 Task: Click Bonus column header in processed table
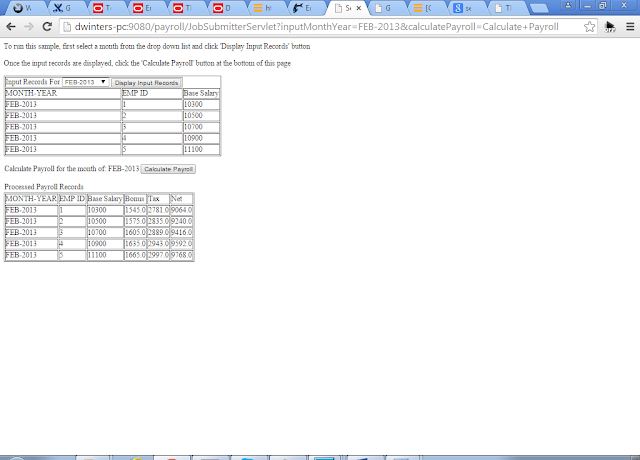[135, 199]
